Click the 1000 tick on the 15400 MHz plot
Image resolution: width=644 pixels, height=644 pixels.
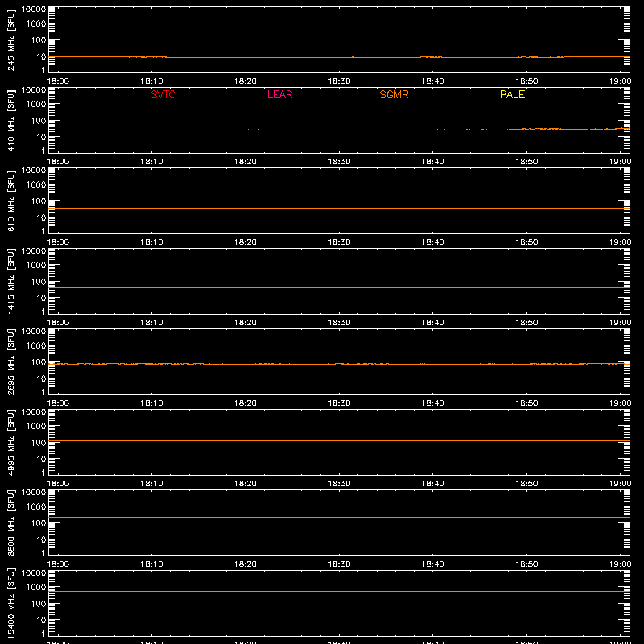[36, 588]
